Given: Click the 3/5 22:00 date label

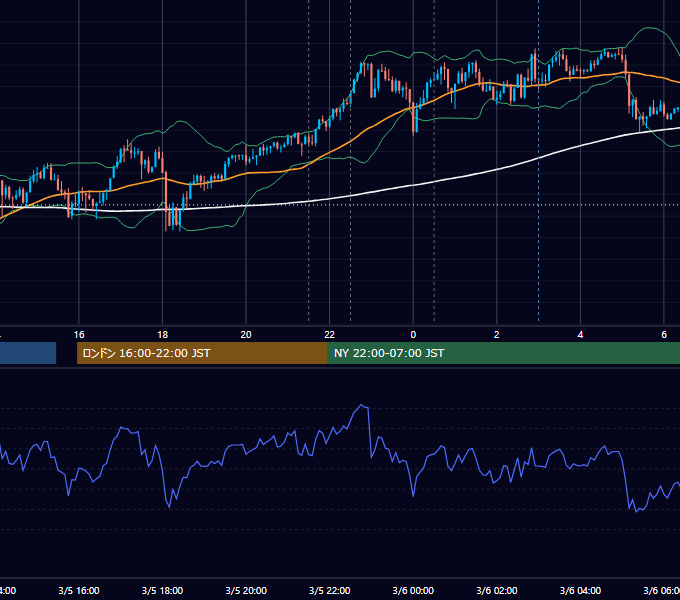Looking at the screenshot, I should click(x=330, y=590).
